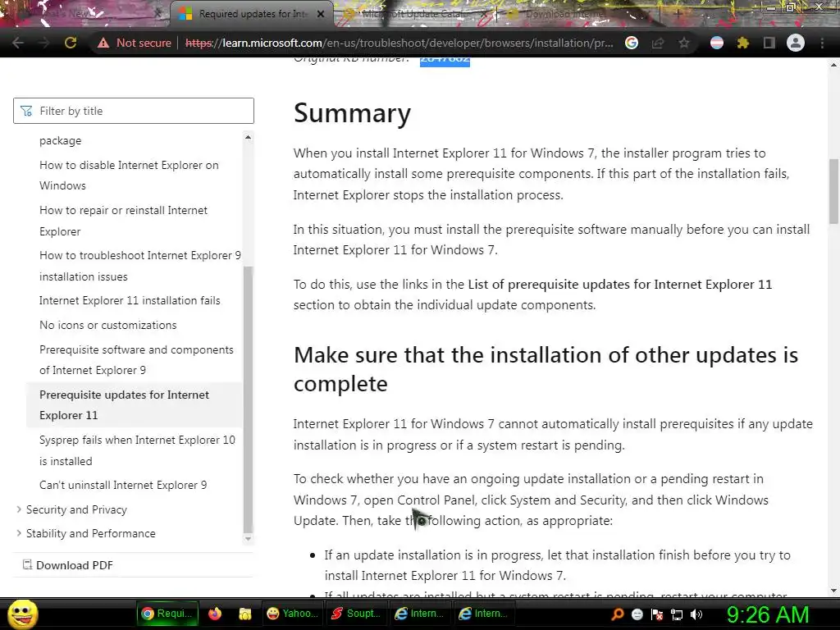
Task: Open the Google icon in address bar
Action: coord(632,43)
